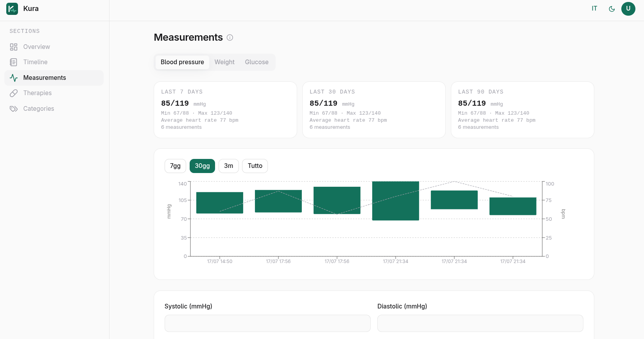Viewport: 644px width, 339px height.
Task: Switch language using IT button
Action: pyautogui.click(x=594, y=9)
